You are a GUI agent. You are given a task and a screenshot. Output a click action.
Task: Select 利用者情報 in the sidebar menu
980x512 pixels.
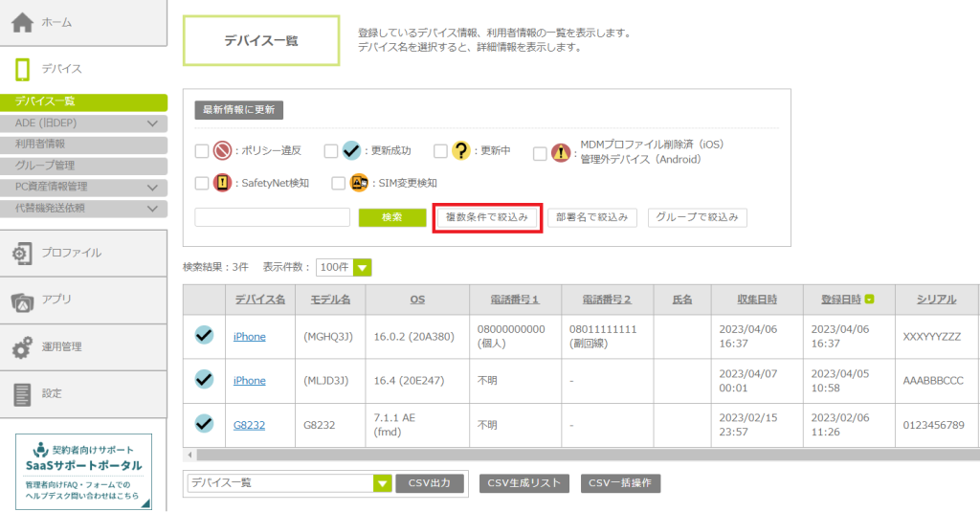coord(40,145)
